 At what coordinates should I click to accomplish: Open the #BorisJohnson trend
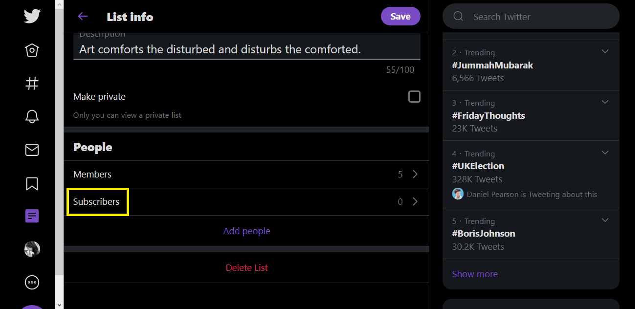(x=531, y=234)
